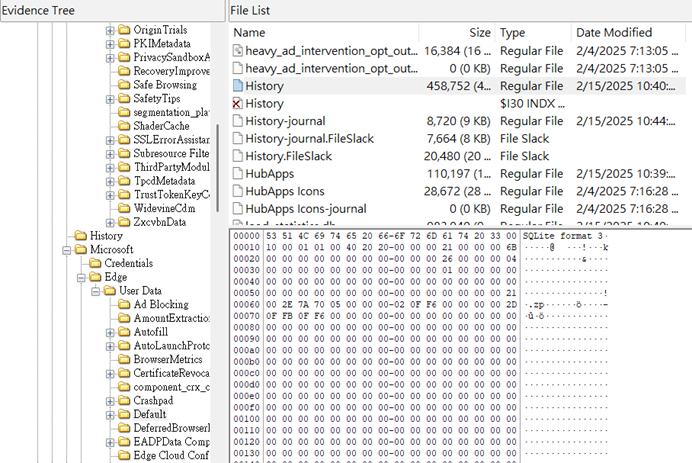Click the History-journal.FileSlack file icon

click(237, 139)
